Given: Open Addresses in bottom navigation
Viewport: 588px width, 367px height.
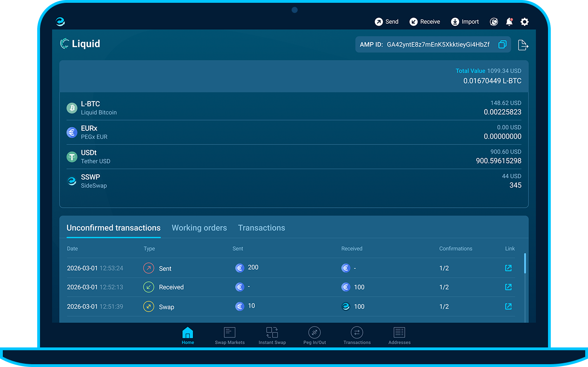Looking at the screenshot, I should coord(399,335).
